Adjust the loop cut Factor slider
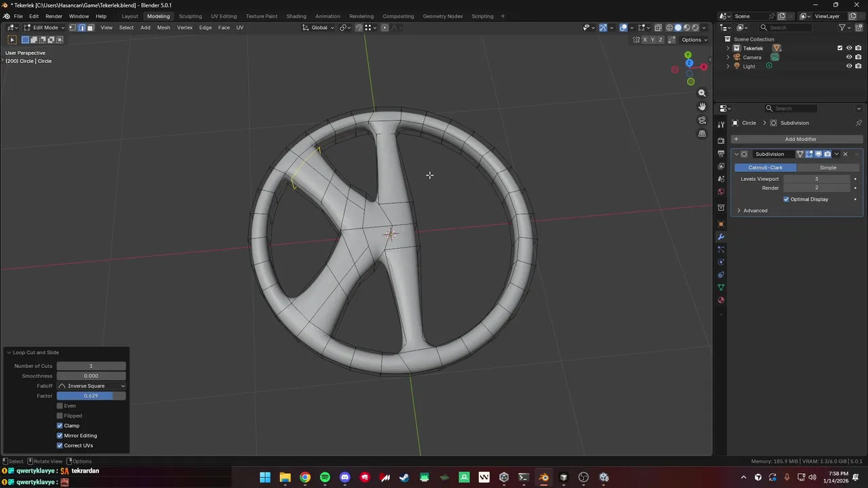 [x=92, y=396]
